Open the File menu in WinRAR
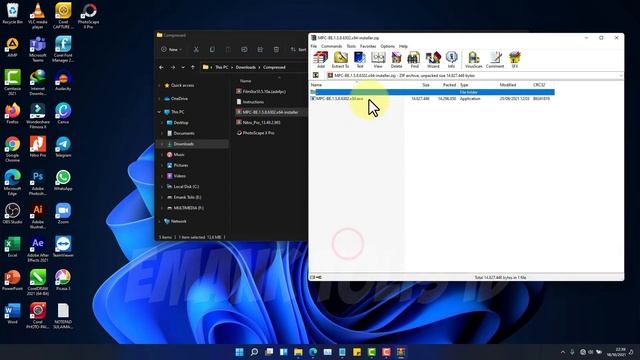This screenshot has height=360, width=640. point(313,46)
